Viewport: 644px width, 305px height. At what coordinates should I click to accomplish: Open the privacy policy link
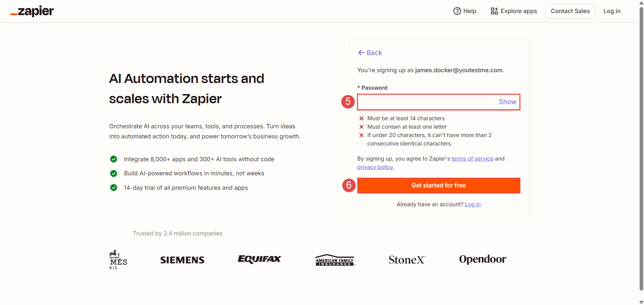(375, 167)
